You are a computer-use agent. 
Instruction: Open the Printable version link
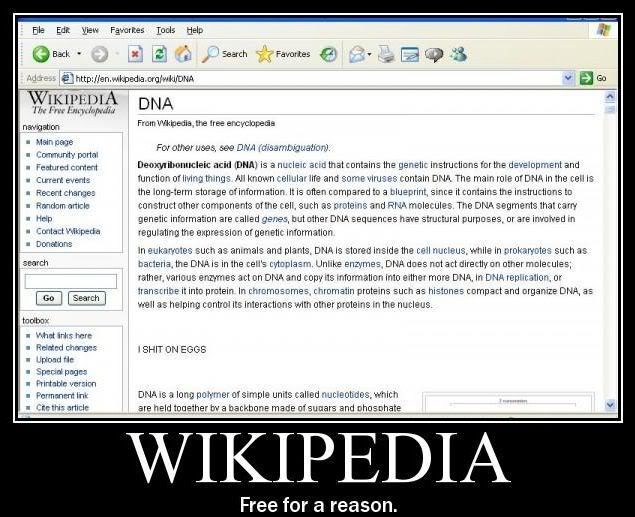66,383
